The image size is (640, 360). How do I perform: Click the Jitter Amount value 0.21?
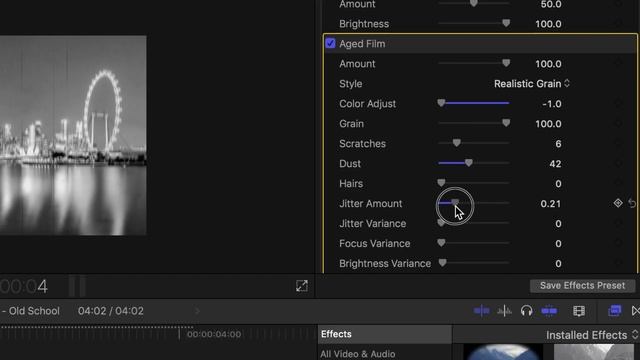550,204
